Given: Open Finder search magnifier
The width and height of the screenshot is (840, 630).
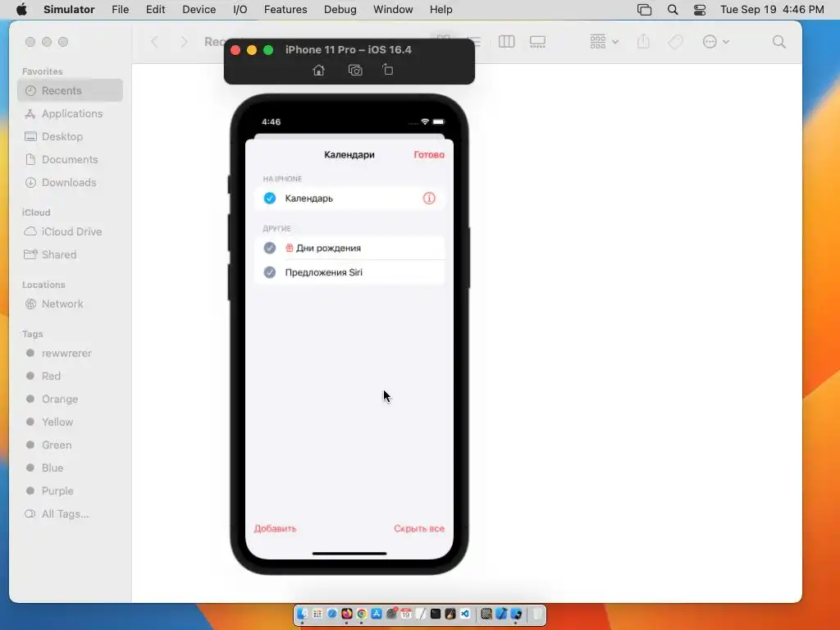Looking at the screenshot, I should tap(779, 42).
